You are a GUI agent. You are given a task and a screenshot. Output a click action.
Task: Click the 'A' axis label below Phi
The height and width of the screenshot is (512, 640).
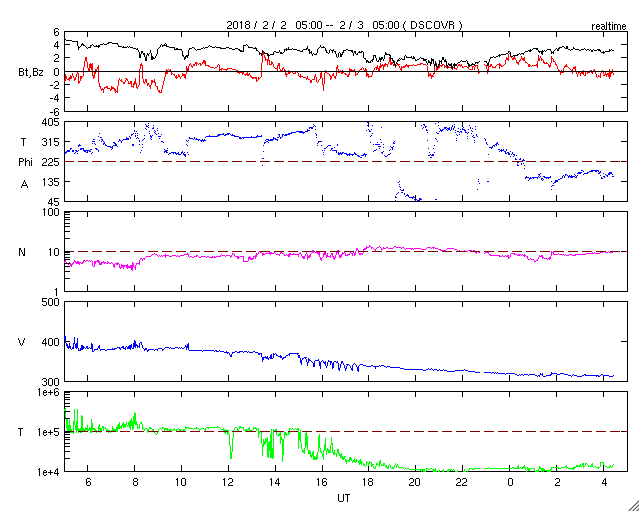tap(24, 185)
